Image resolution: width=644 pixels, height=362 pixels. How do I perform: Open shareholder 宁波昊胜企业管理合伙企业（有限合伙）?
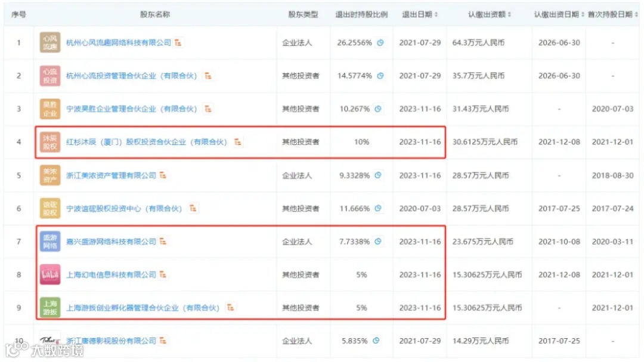tap(131, 109)
